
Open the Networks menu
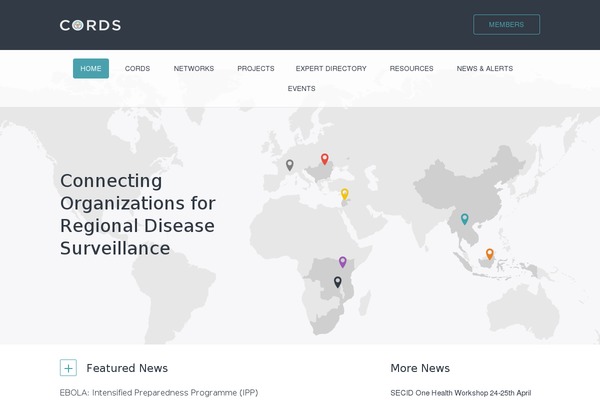(x=194, y=68)
